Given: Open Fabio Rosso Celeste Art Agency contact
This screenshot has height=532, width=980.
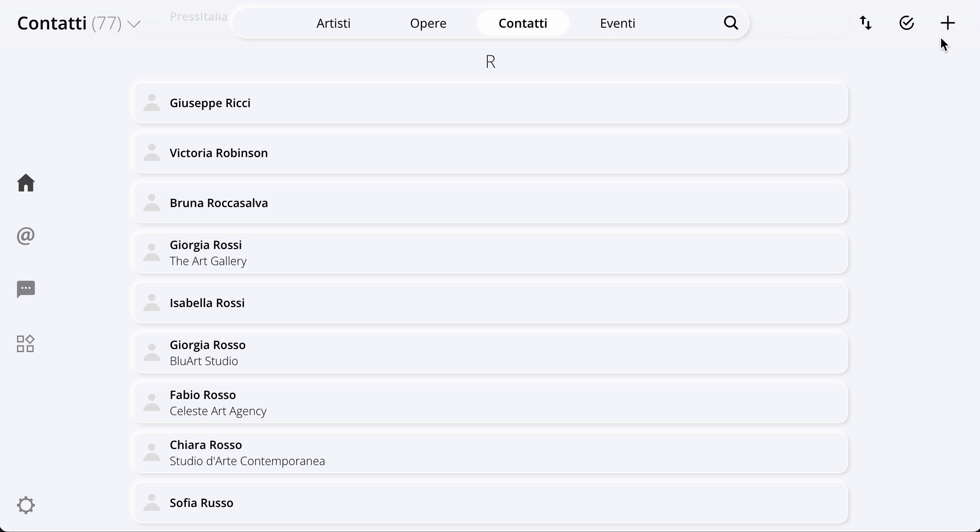Looking at the screenshot, I should point(490,403).
